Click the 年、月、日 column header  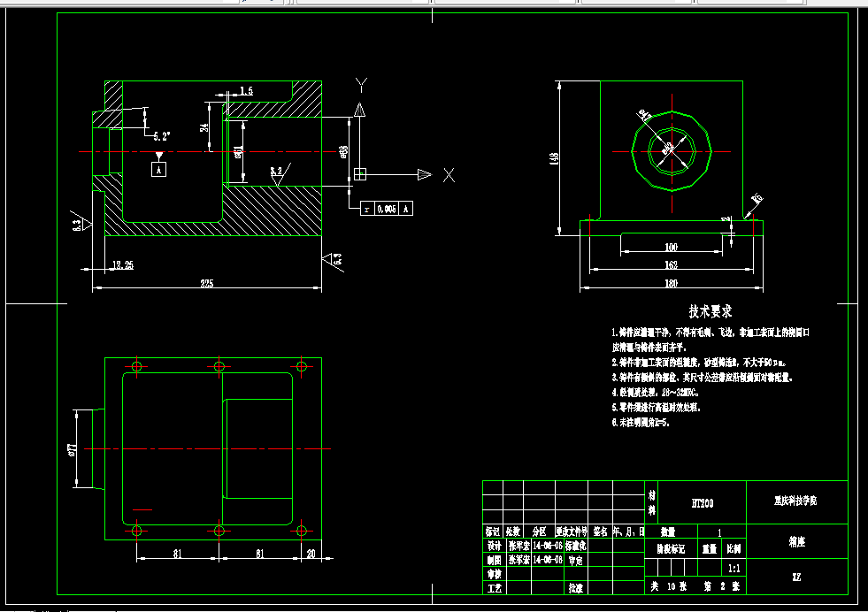[x=629, y=532]
